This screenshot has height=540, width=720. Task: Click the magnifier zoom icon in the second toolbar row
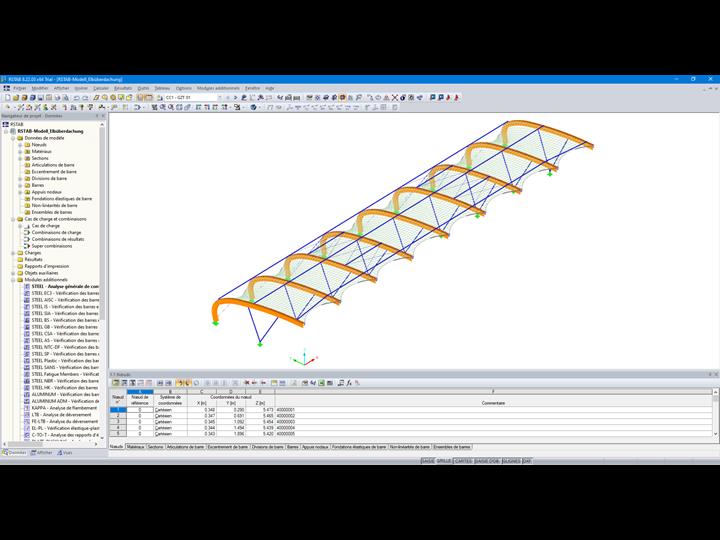[171, 107]
